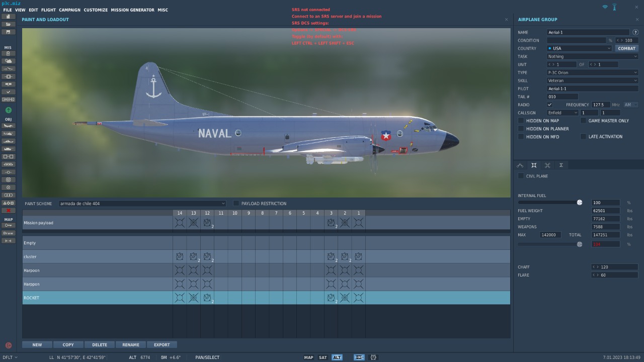Select the ship group placement tool
Image resolution: width=644 pixels, height=362 pixels.
(x=8, y=141)
